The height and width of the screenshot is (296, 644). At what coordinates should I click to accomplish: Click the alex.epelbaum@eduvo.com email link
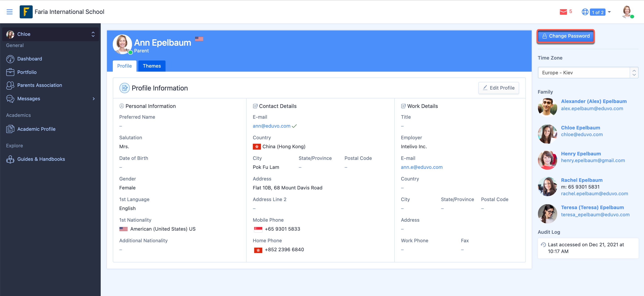pos(592,109)
